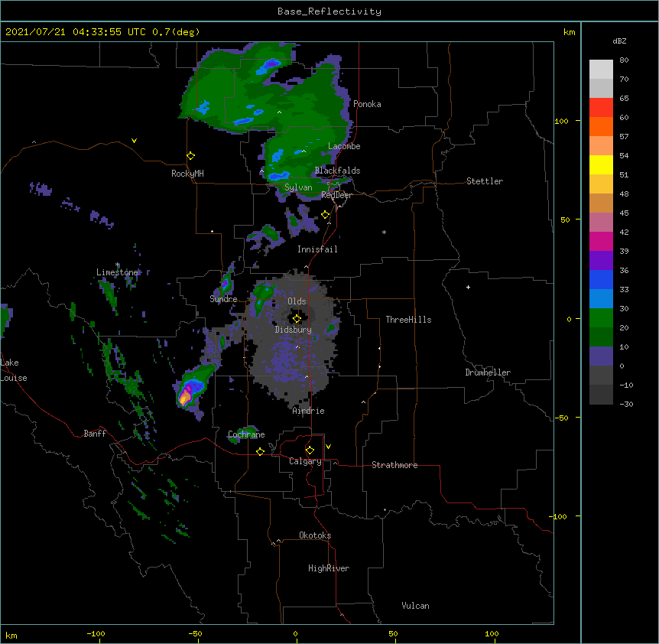
Task: Click the purple 36-39 dBZ legend swatch
Action: coord(601,261)
